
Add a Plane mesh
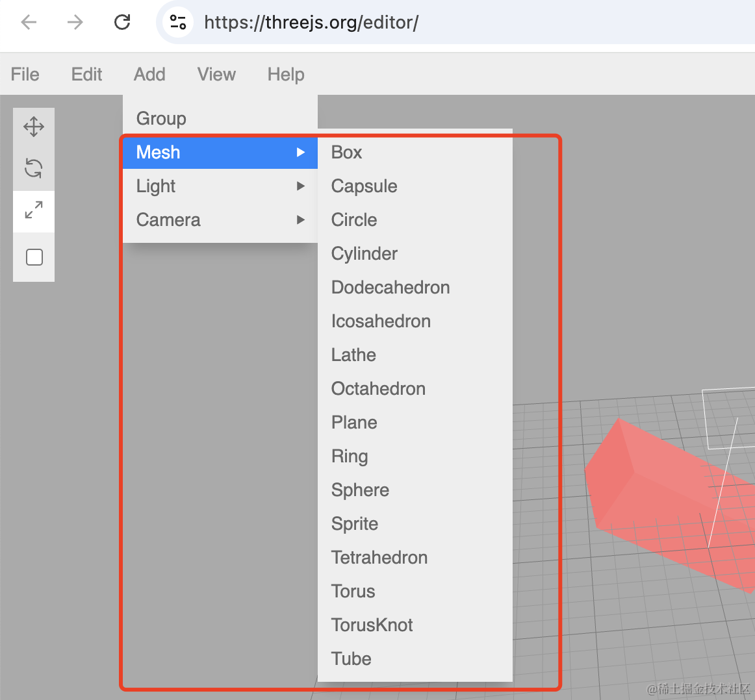pos(415,423)
